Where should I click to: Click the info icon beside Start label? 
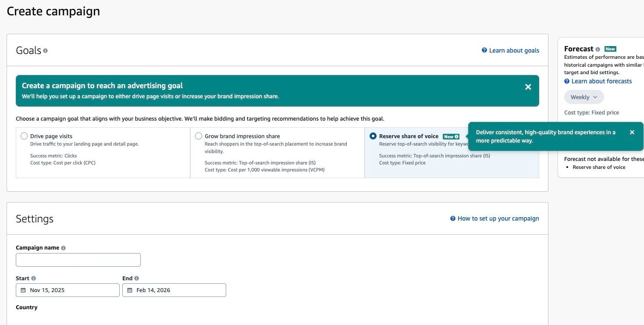point(34,279)
